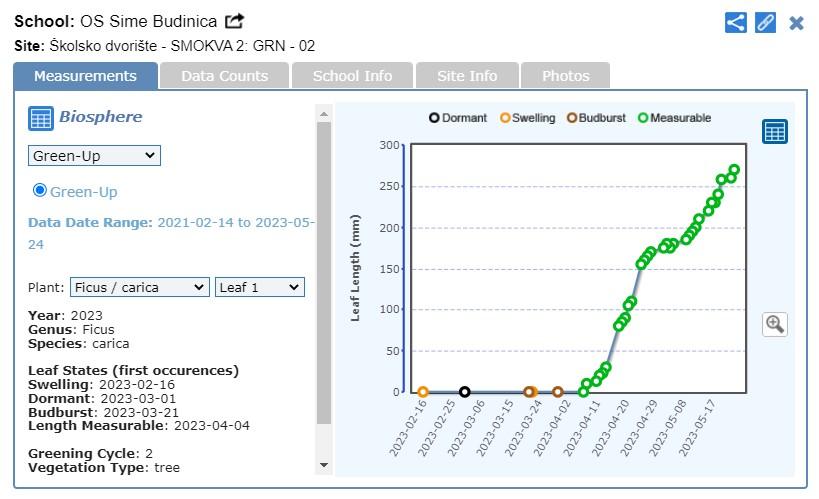The image size is (819, 499).
Task: Open the Green-Up protocol dropdown
Action: click(94, 155)
